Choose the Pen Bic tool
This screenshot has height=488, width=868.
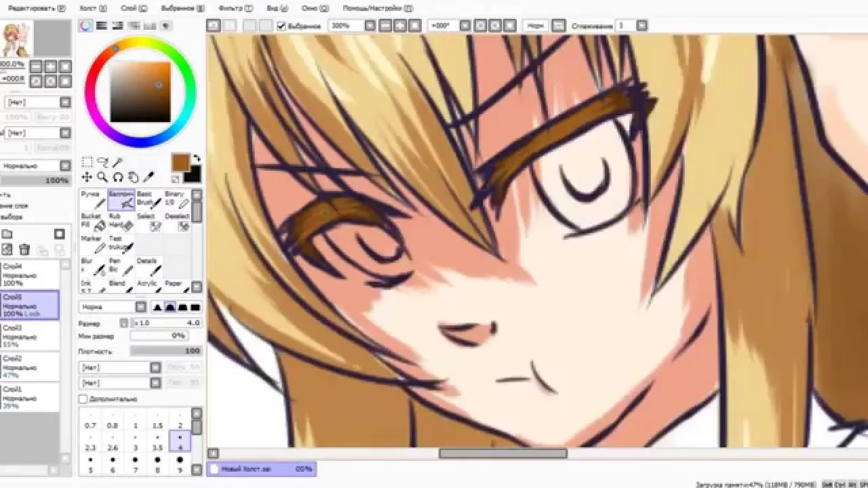click(x=121, y=266)
